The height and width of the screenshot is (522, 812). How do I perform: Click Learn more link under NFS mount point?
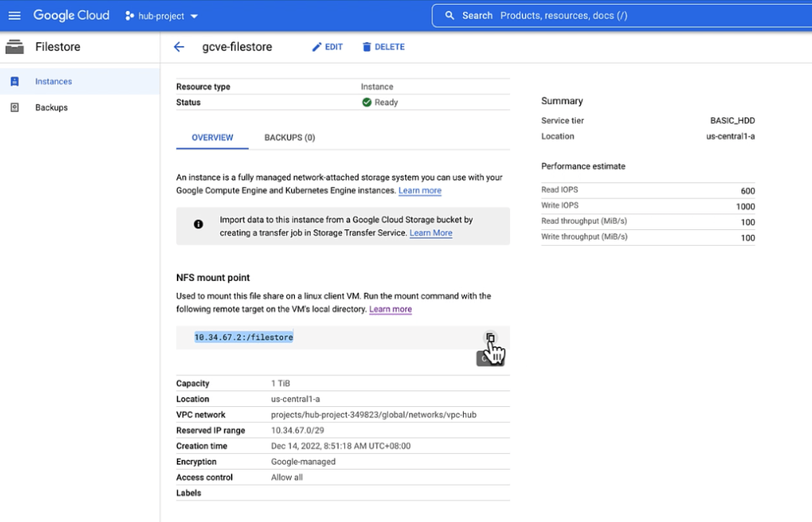[390, 309]
